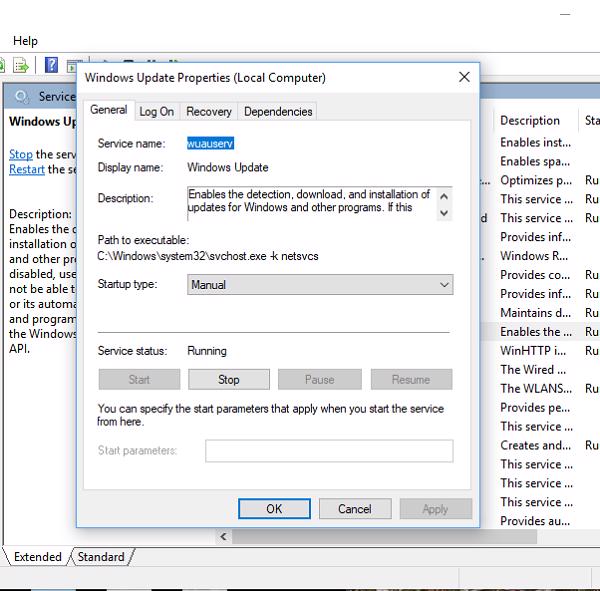Screen dimensions: 600x591
Task: Switch to Standard view tab
Action: [101, 557]
